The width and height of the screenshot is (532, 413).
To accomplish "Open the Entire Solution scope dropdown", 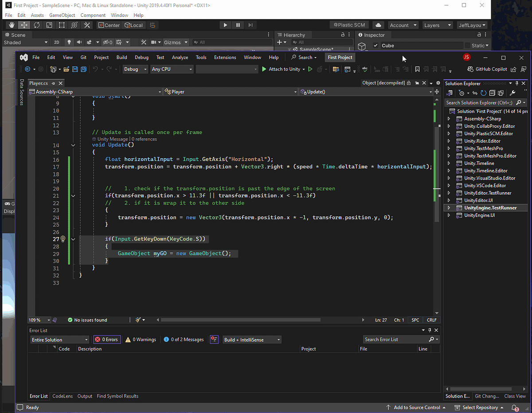I will [60, 339].
